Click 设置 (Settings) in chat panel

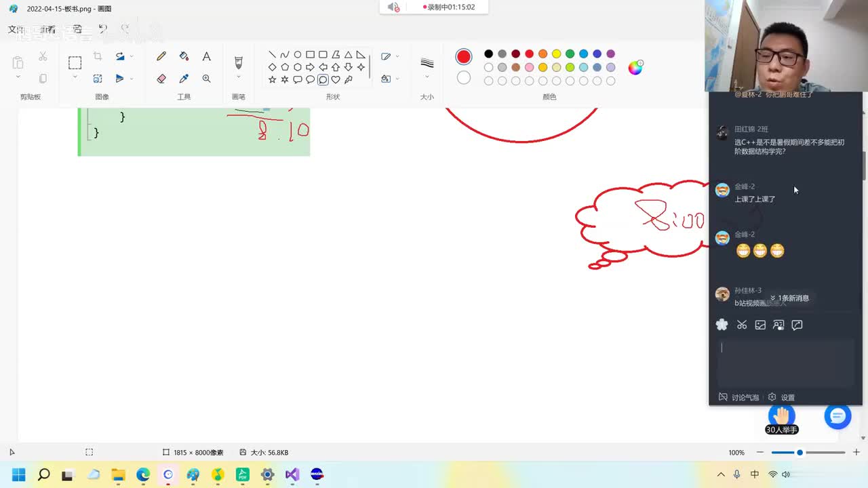[782, 397]
